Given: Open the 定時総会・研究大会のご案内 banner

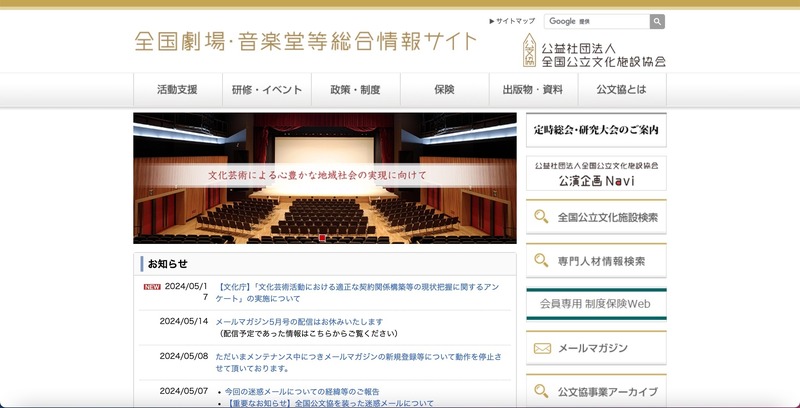Looking at the screenshot, I should [x=596, y=130].
